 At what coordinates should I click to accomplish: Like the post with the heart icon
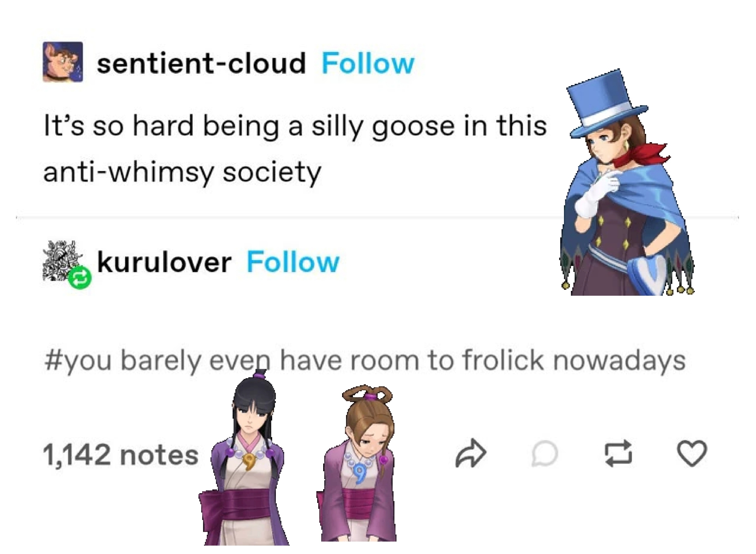click(692, 453)
